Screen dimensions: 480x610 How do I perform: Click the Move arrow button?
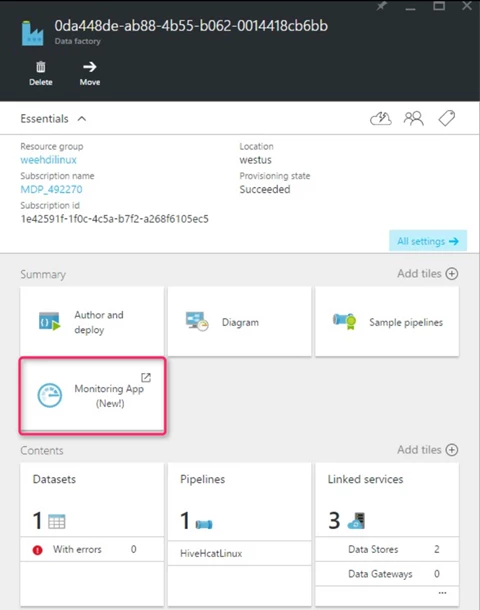click(90, 73)
